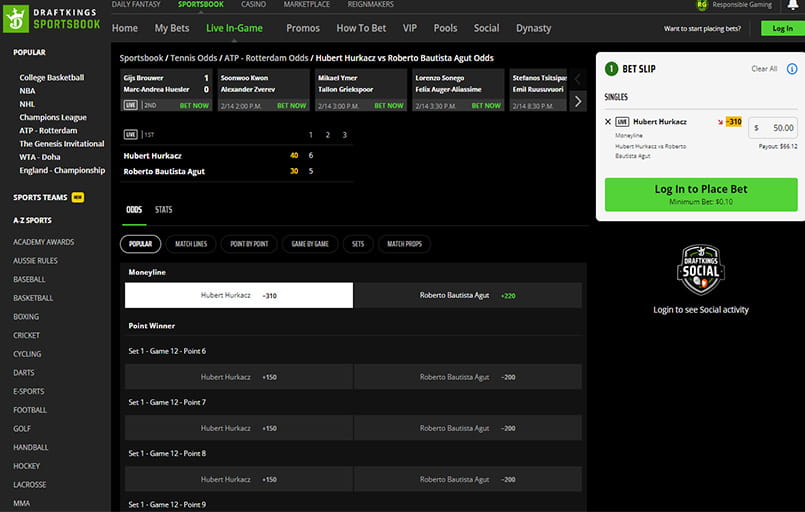
Task: Select the Match Props filter pill
Action: click(x=404, y=244)
